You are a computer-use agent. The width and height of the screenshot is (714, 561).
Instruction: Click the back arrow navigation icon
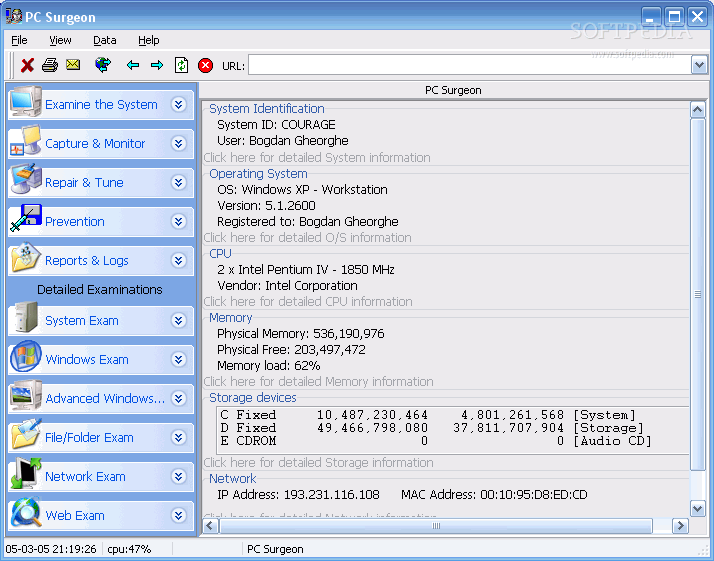coord(133,65)
